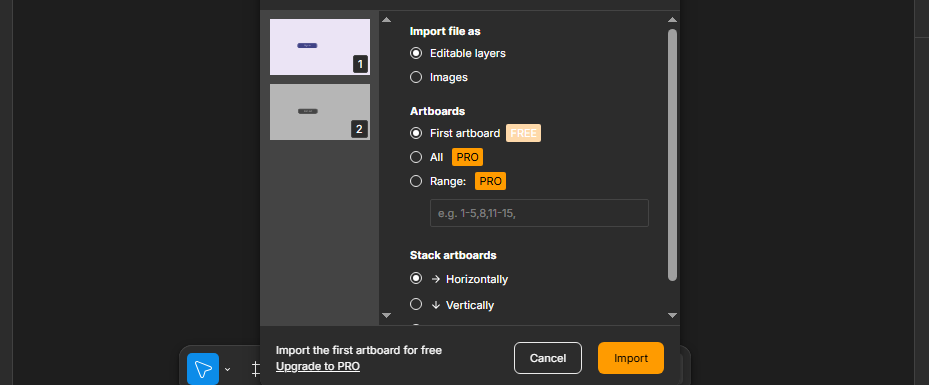Open the Upgrade to PRO link

318,366
